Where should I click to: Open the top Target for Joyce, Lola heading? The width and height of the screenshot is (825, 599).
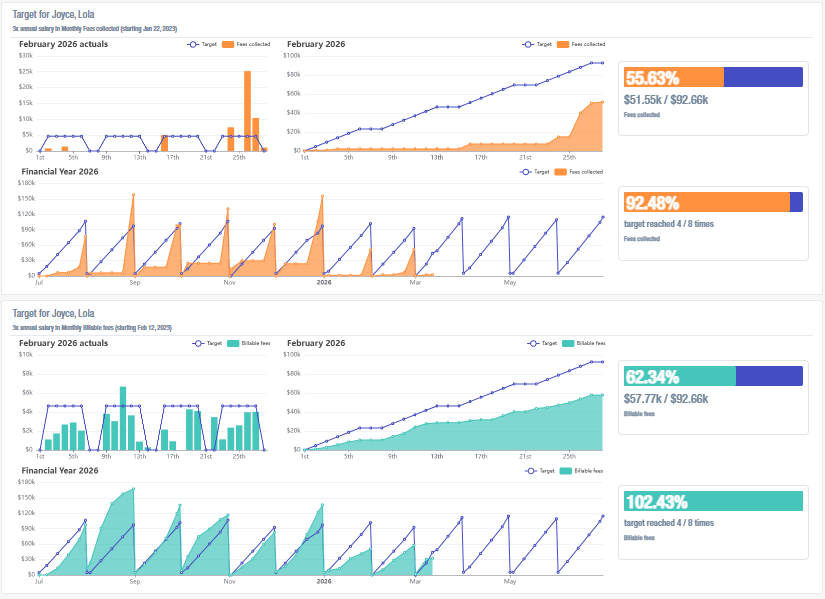[x=54, y=14]
